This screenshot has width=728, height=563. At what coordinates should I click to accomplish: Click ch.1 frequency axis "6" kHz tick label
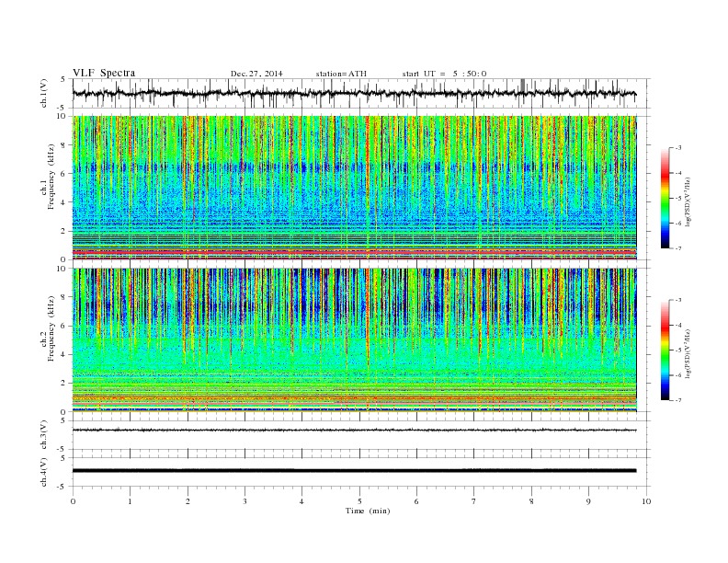tap(63, 173)
